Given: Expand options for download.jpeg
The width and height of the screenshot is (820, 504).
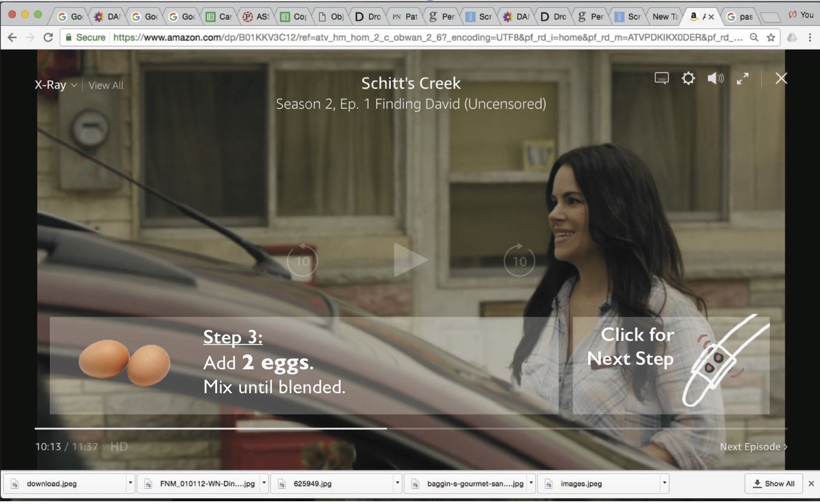Looking at the screenshot, I should pos(130,483).
